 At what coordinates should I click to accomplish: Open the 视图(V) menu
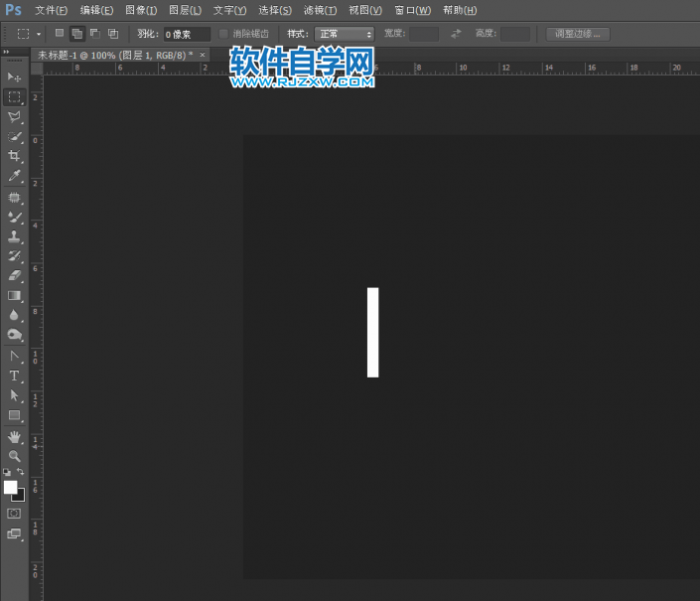pyautogui.click(x=365, y=10)
